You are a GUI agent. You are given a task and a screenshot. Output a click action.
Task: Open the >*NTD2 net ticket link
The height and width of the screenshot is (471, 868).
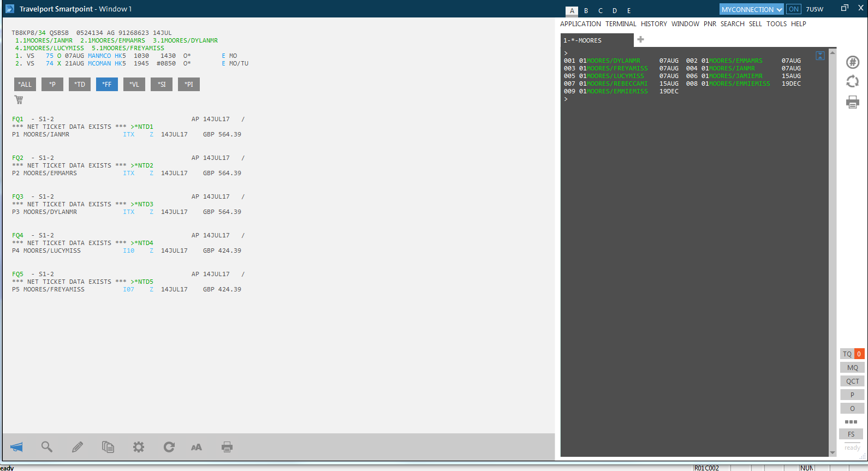coord(142,165)
